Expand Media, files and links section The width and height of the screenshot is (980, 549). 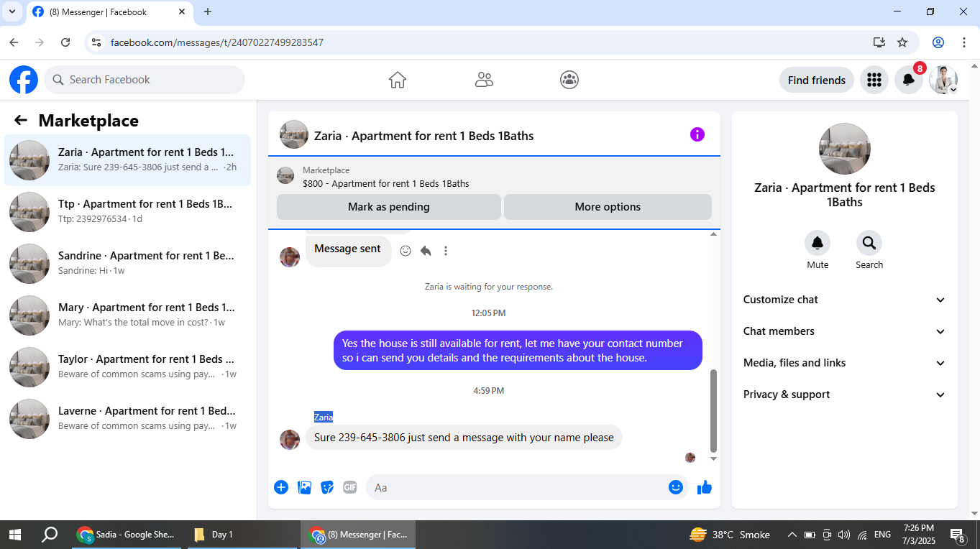tap(845, 363)
